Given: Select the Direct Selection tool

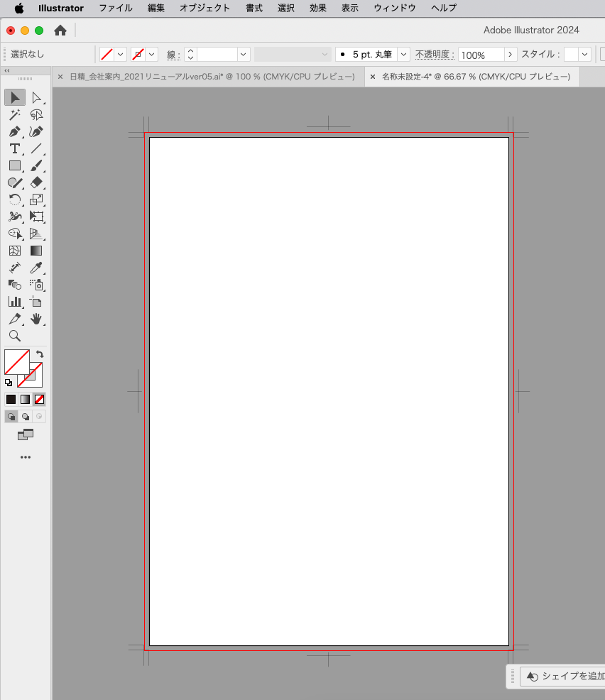Looking at the screenshot, I should pos(37,98).
